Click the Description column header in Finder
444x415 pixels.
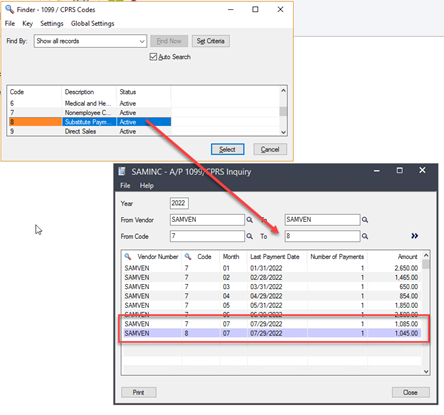(89, 92)
